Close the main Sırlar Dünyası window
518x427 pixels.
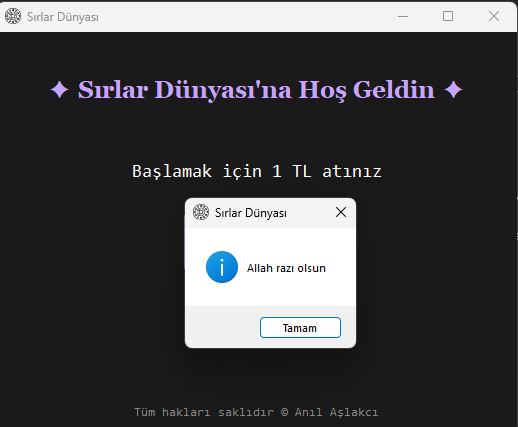tap(494, 16)
